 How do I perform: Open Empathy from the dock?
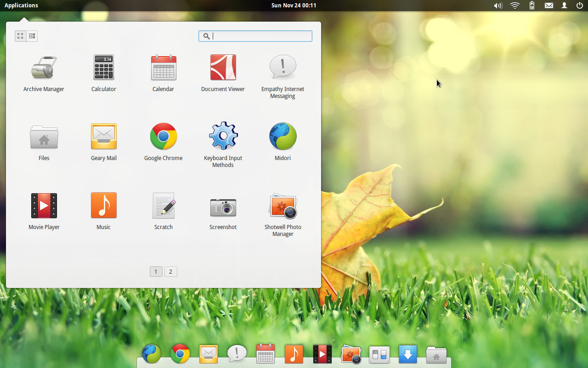tap(237, 353)
